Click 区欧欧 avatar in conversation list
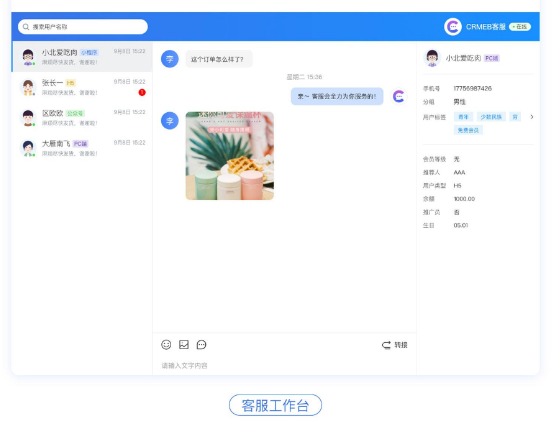Screen dimensions: 551x421 28,118
